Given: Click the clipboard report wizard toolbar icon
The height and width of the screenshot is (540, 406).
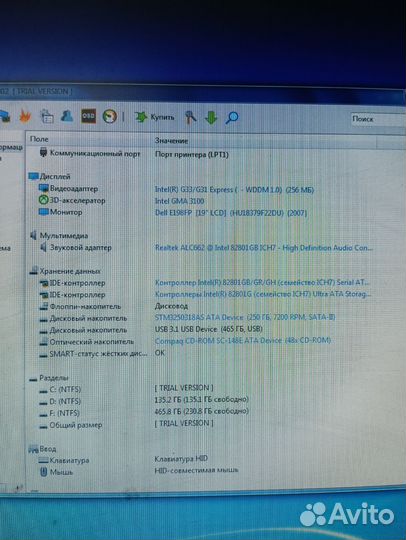Looking at the screenshot, I should [x=47, y=116].
